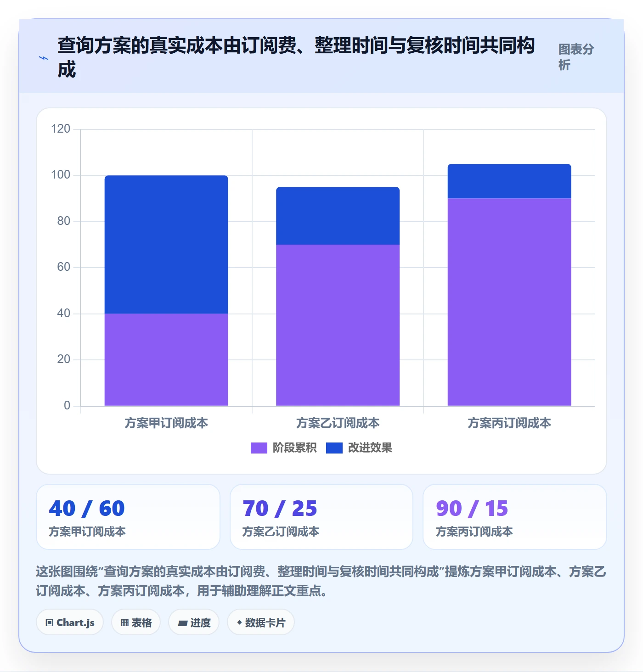This screenshot has width=643, height=672.
Task: Click the blue segment of 方案乙订阅成本 bar
Action: (x=338, y=216)
